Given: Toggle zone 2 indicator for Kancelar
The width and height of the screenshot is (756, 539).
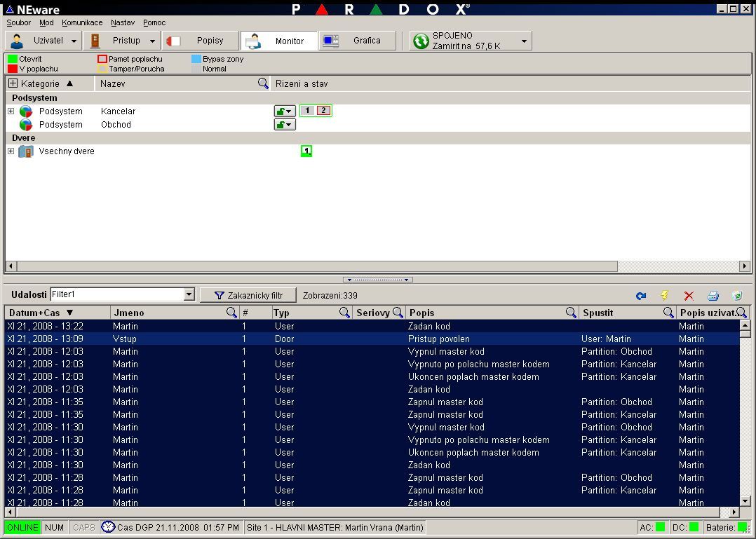Looking at the screenshot, I should (323, 111).
